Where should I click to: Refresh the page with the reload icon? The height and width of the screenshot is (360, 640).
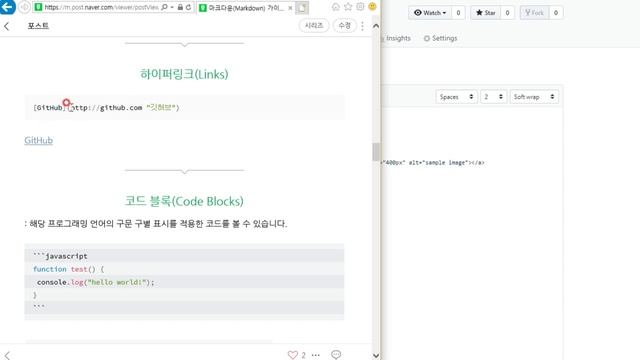tap(189, 7)
